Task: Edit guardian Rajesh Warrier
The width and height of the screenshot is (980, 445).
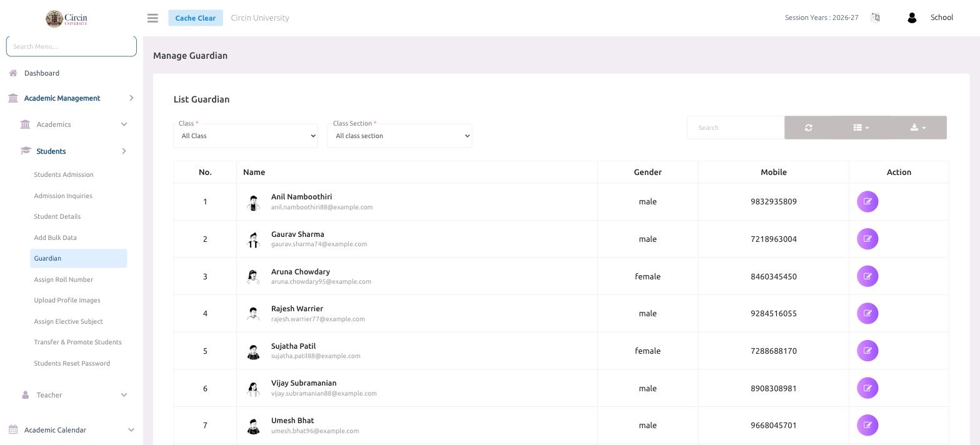Action: tap(867, 313)
